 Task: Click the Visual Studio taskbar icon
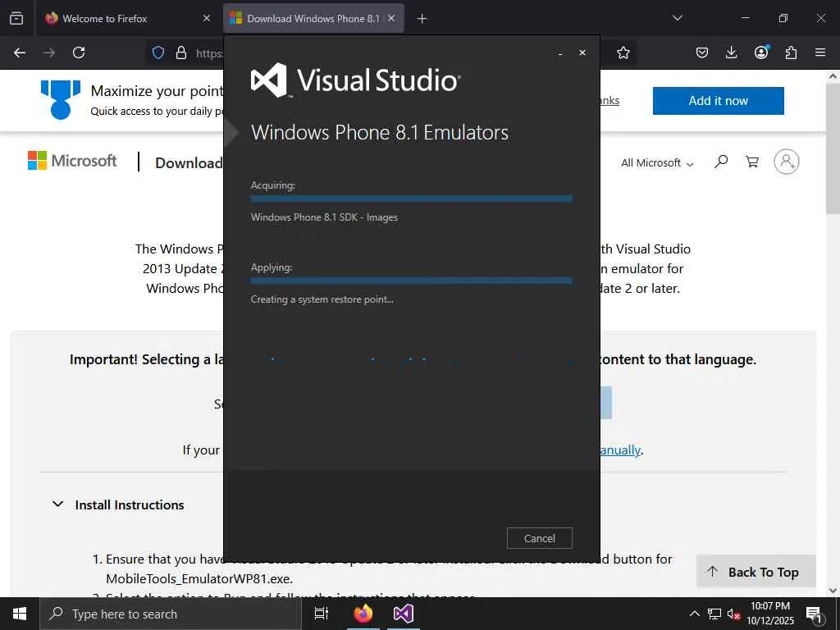coord(404,614)
